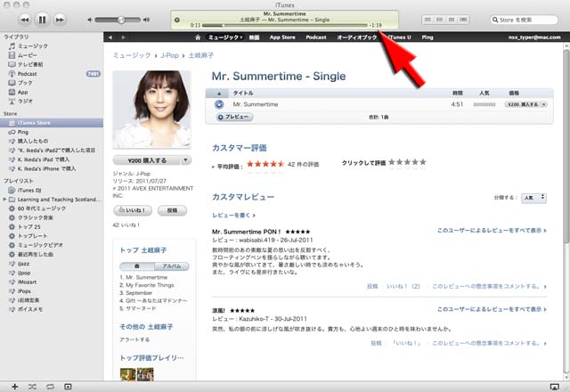
Task: Click the 土岐麻子 breadcrumb link
Action: pyautogui.click(x=200, y=55)
